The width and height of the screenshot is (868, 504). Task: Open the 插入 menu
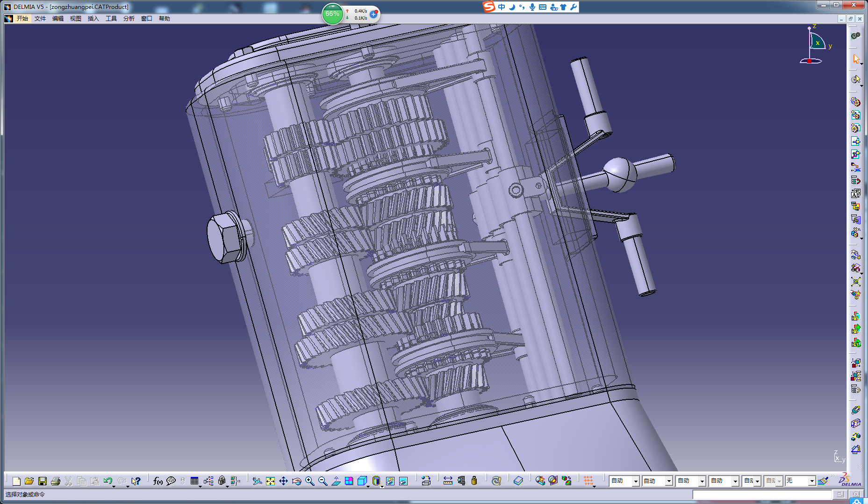tap(93, 19)
